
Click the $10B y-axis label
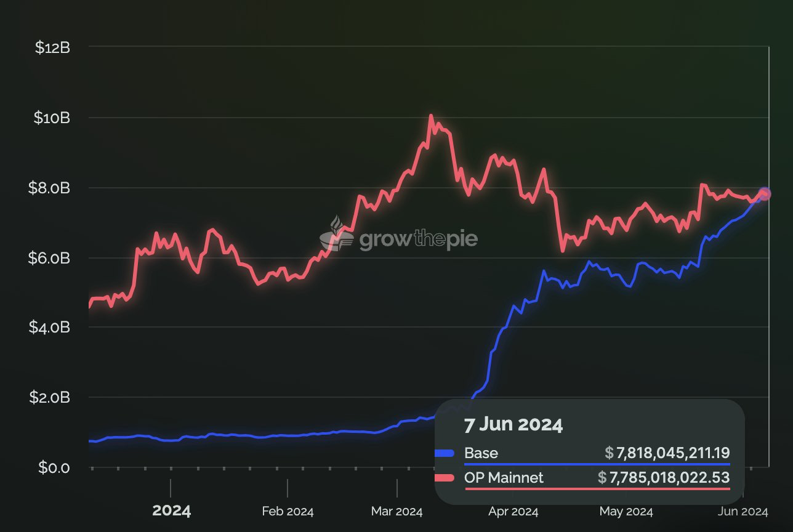click(x=52, y=118)
